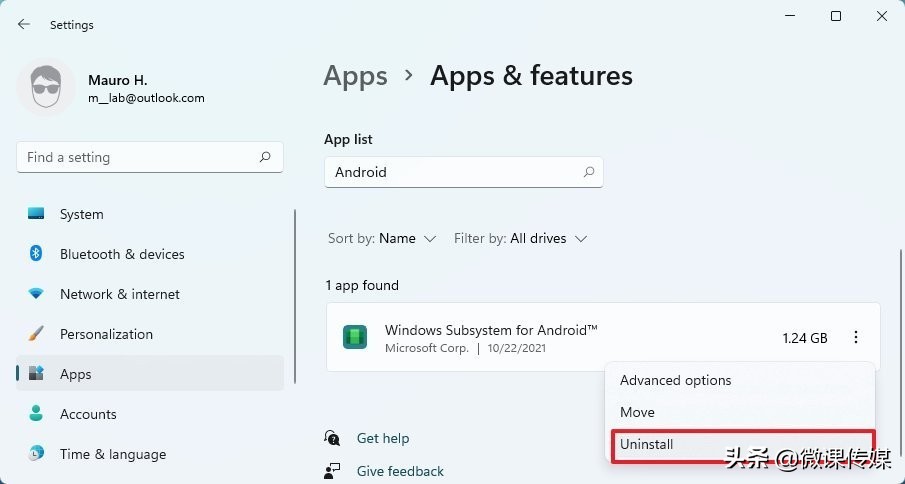905x484 pixels.
Task: Go to Apps in the breadcrumb header
Action: (x=356, y=76)
